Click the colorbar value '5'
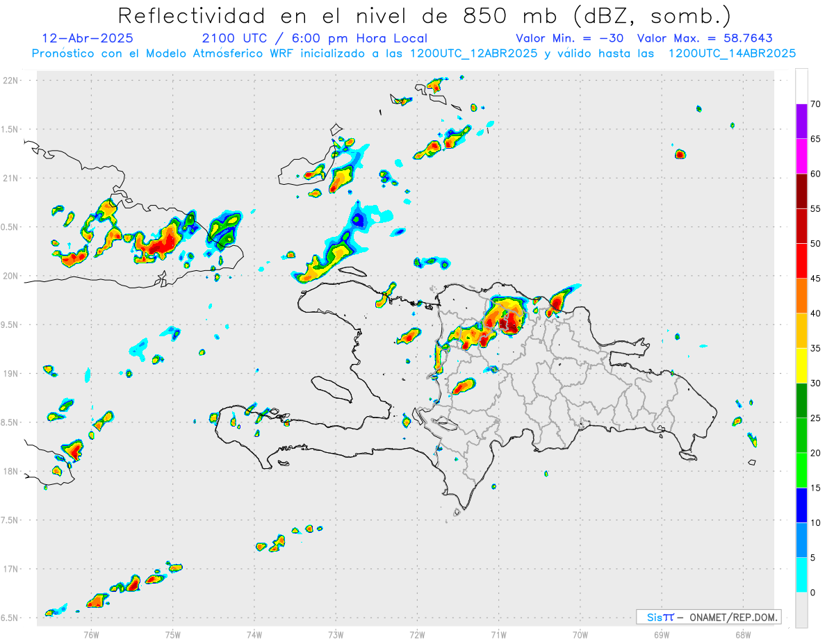The height and width of the screenshot is (644, 834). (x=813, y=558)
